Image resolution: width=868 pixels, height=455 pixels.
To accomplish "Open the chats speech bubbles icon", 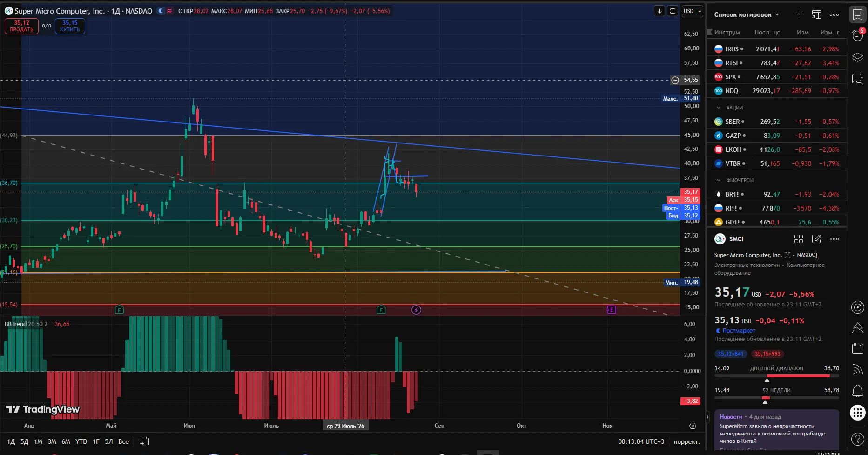I will click(x=857, y=79).
